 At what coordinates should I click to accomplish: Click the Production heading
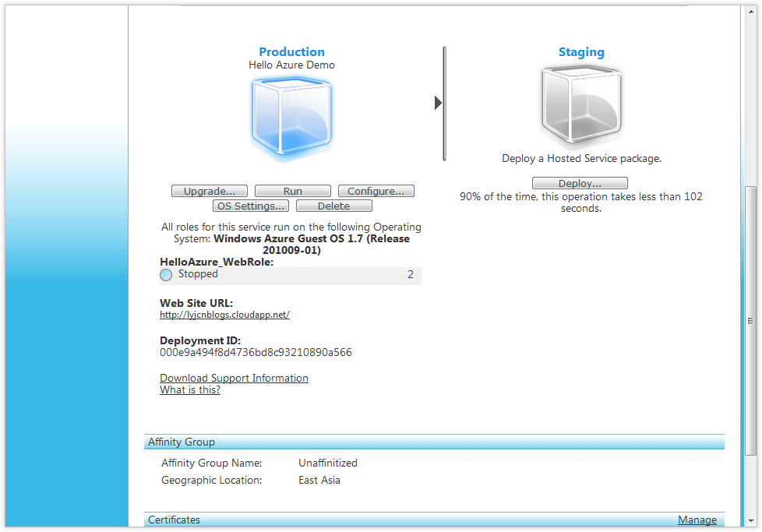291,52
